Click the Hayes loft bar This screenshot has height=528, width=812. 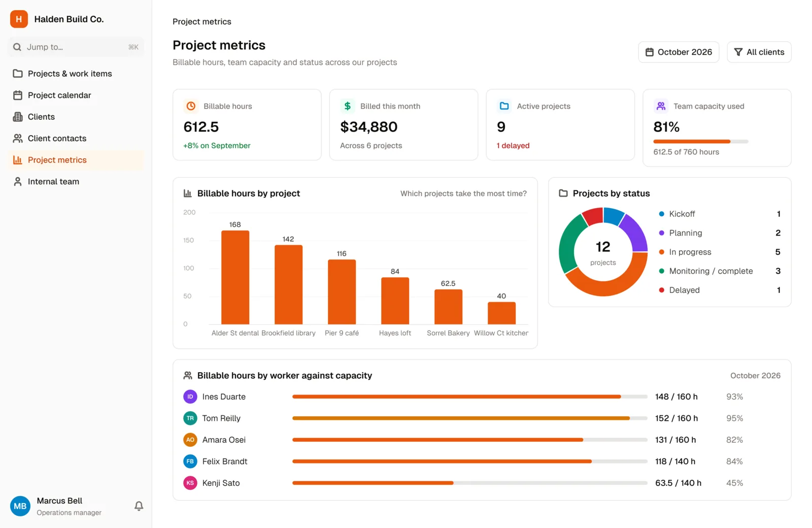click(395, 301)
